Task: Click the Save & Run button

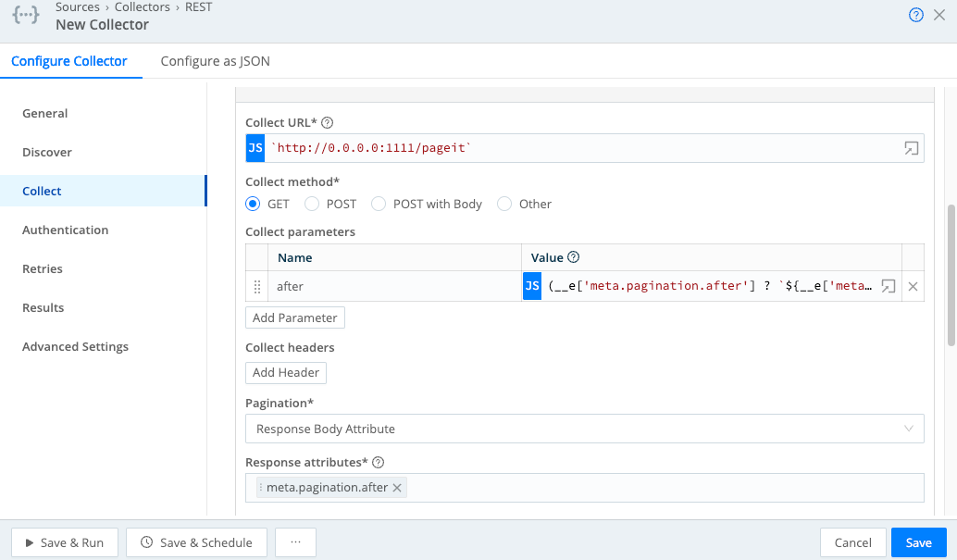Action: (x=64, y=542)
